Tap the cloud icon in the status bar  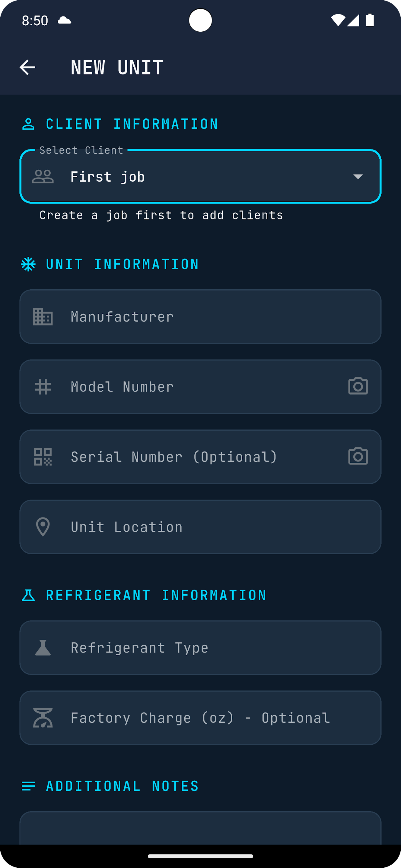click(x=64, y=20)
